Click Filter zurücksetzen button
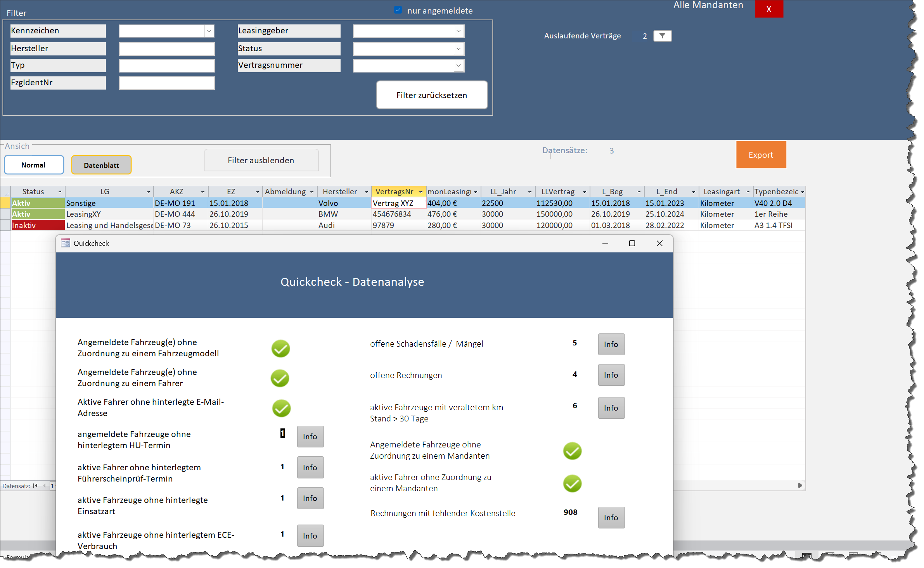This screenshot has width=924, height=568. [x=432, y=95]
